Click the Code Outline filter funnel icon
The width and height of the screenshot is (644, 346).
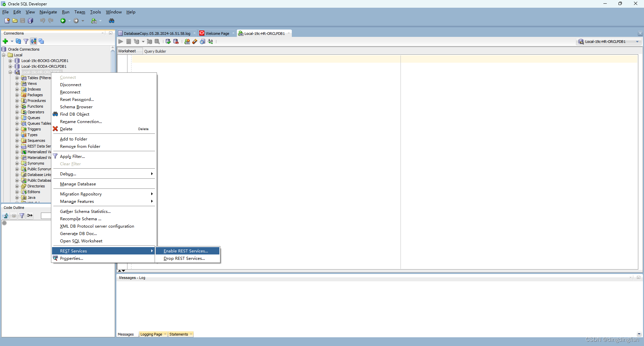[x=22, y=216]
